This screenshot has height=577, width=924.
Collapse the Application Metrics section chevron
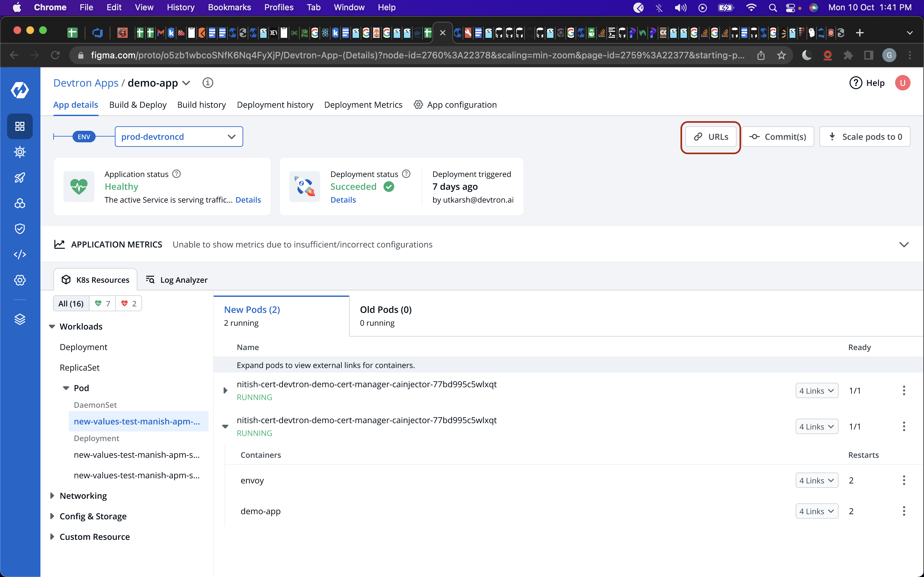[x=904, y=245]
